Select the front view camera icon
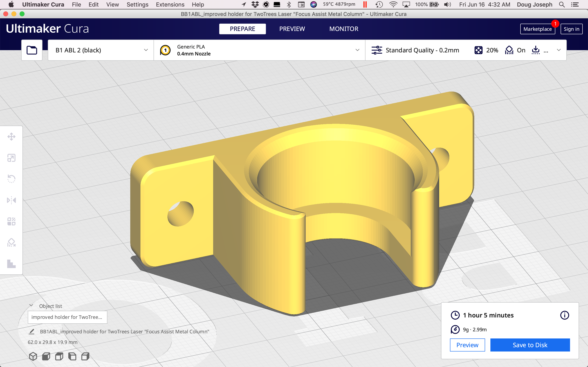Screen dimensions: 588x367 (x=46, y=356)
